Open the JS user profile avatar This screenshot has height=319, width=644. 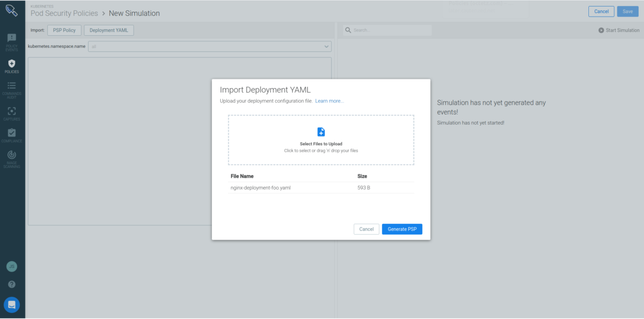(x=12, y=266)
